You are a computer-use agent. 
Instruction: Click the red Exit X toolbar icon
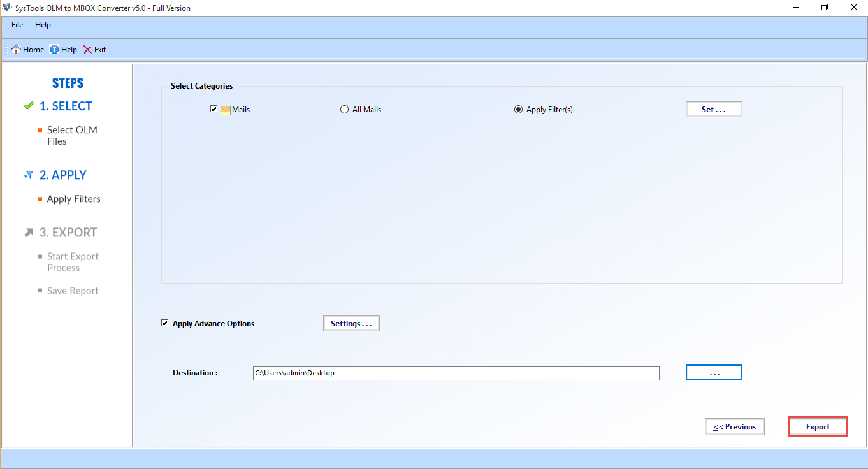87,50
